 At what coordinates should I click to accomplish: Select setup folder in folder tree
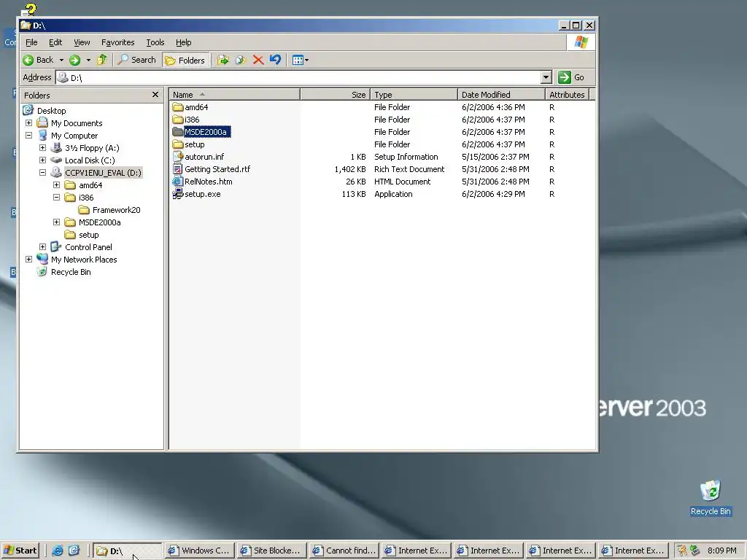coord(88,235)
